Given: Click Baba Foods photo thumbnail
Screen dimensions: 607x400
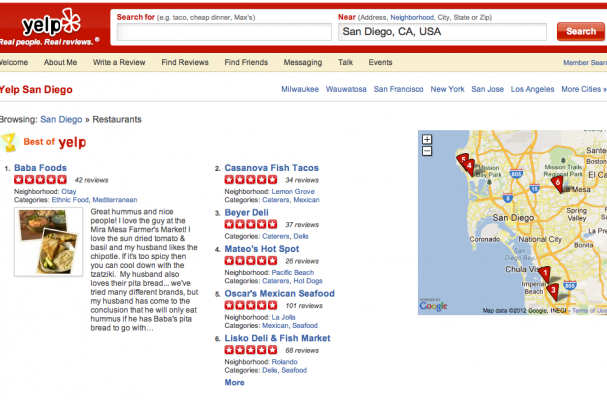Looking at the screenshot, I should pos(48,242).
